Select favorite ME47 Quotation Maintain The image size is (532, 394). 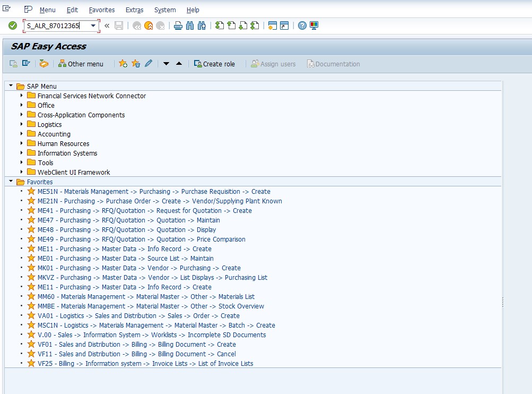pyautogui.click(x=128, y=220)
